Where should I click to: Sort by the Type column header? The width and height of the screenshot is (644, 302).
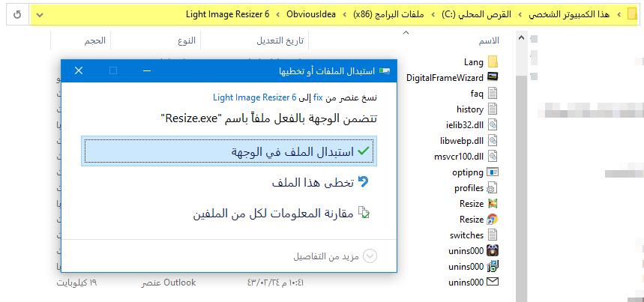(187, 40)
